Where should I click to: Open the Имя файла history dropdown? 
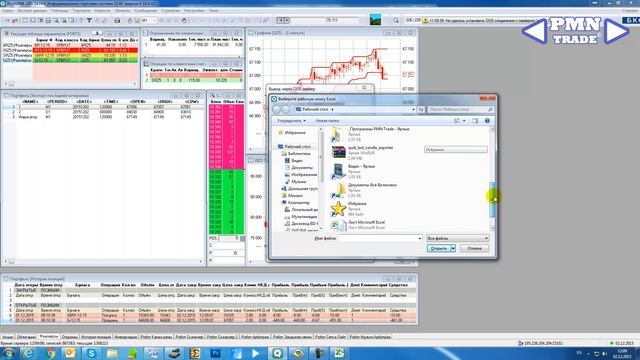[420, 238]
